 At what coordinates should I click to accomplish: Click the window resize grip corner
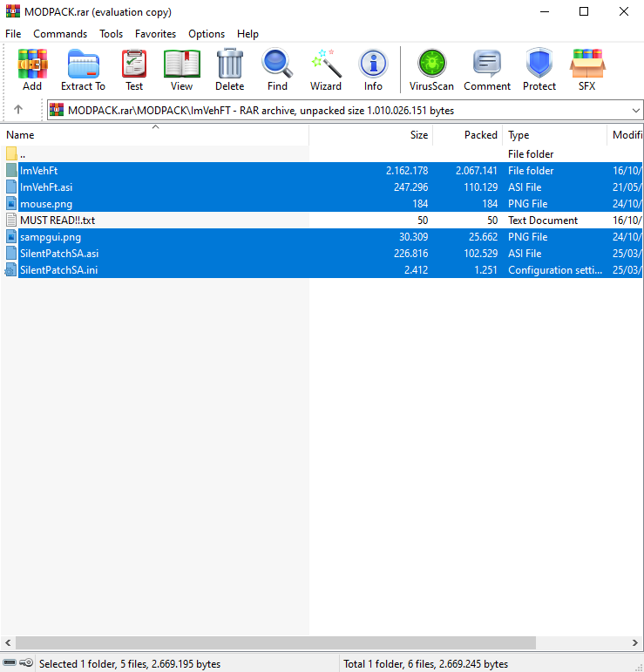[x=639, y=667]
